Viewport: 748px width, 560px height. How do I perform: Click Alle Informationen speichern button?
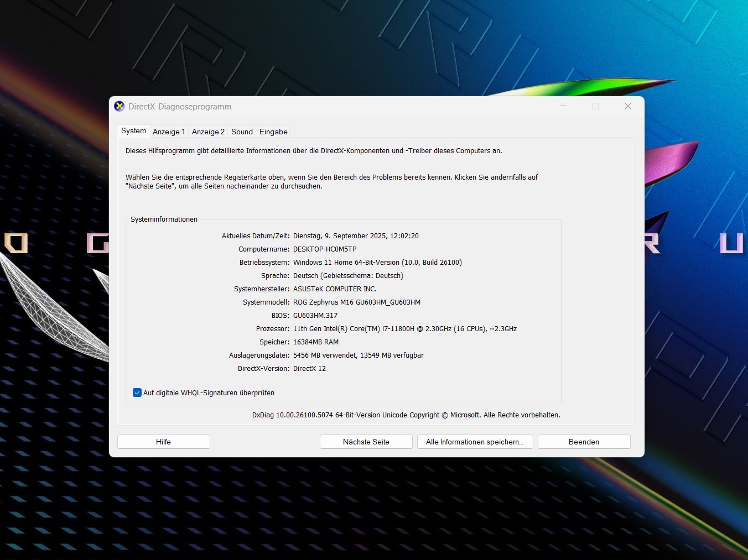click(x=475, y=442)
